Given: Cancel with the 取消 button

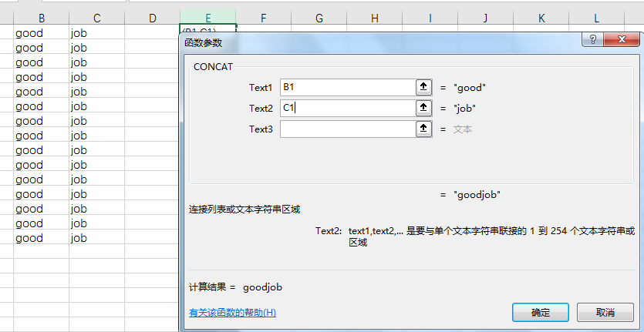Looking at the screenshot, I should (605, 312).
